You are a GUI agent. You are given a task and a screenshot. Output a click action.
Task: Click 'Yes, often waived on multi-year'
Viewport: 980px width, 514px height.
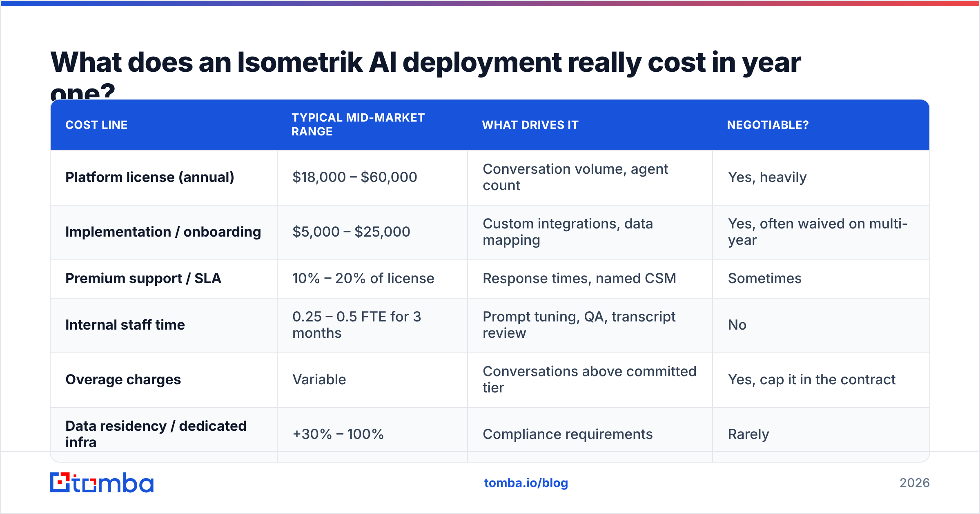click(818, 232)
